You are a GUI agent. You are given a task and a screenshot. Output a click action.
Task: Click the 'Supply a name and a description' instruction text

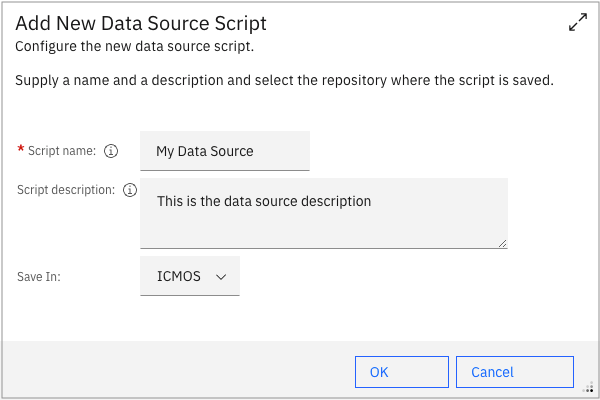[284, 81]
